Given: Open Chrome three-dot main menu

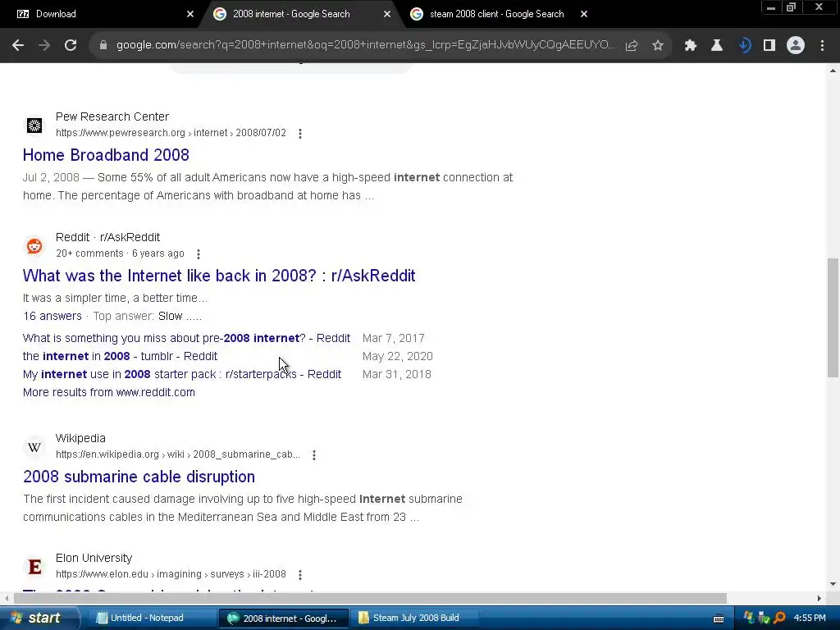Looking at the screenshot, I should [822, 46].
